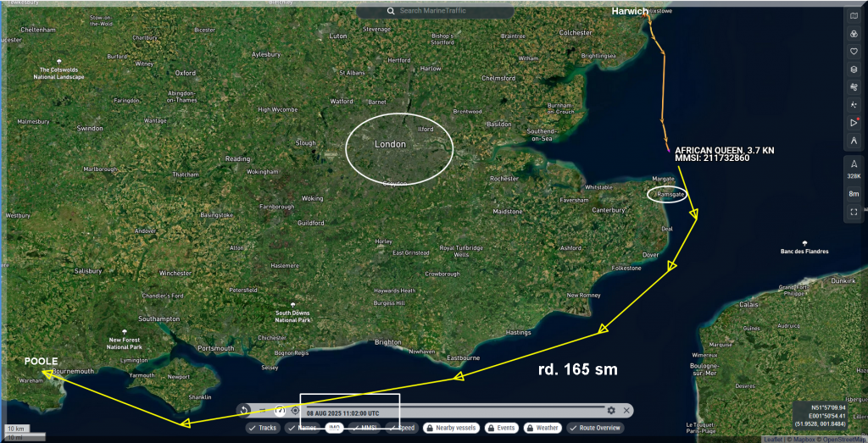The width and height of the screenshot is (868, 443).
Task: Toggle the Speed option
Action: click(x=402, y=428)
